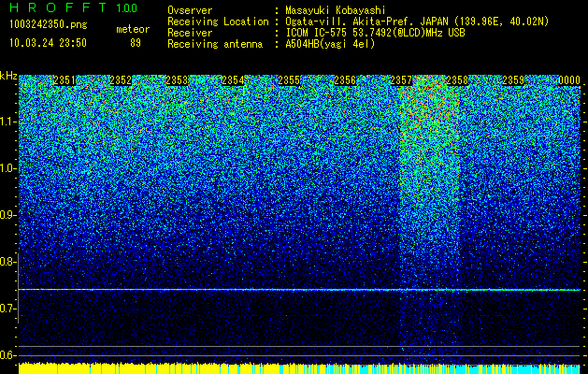Click the Receiver field label
The width and height of the screenshot is (588, 374).
[x=190, y=33]
